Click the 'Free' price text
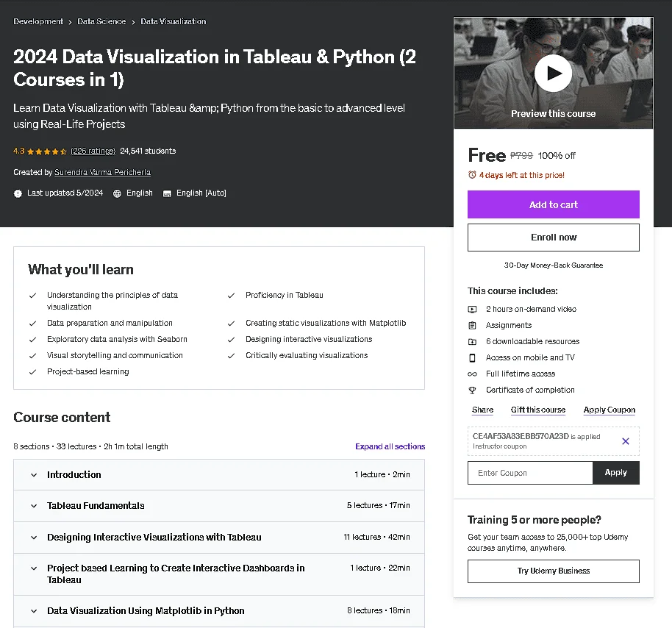This screenshot has height=628, width=672. pyautogui.click(x=487, y=155)
